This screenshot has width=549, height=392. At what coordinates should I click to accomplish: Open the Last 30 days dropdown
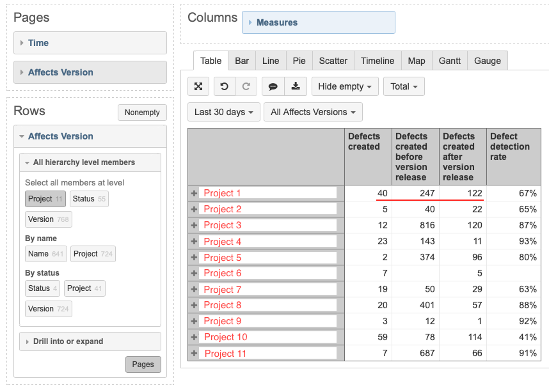224,112
